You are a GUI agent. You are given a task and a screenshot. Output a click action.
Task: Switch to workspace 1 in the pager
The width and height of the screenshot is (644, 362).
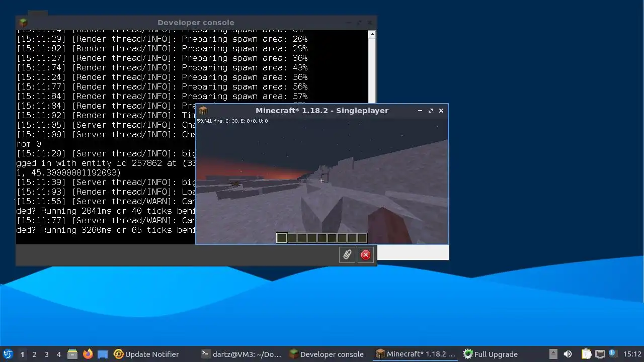pyautogui.click(x=22, y=354)
